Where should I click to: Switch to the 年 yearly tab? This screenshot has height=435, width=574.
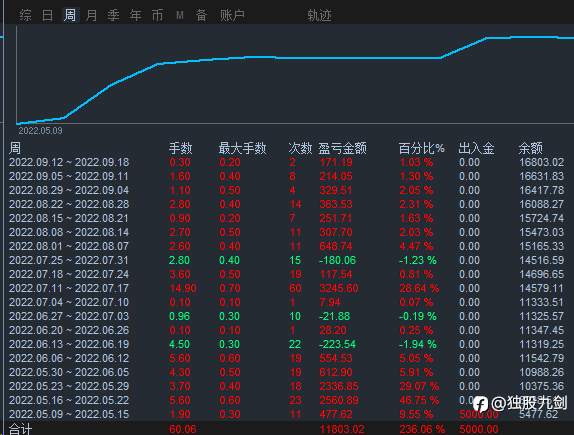pyautogui.click(x=135, y=15)
